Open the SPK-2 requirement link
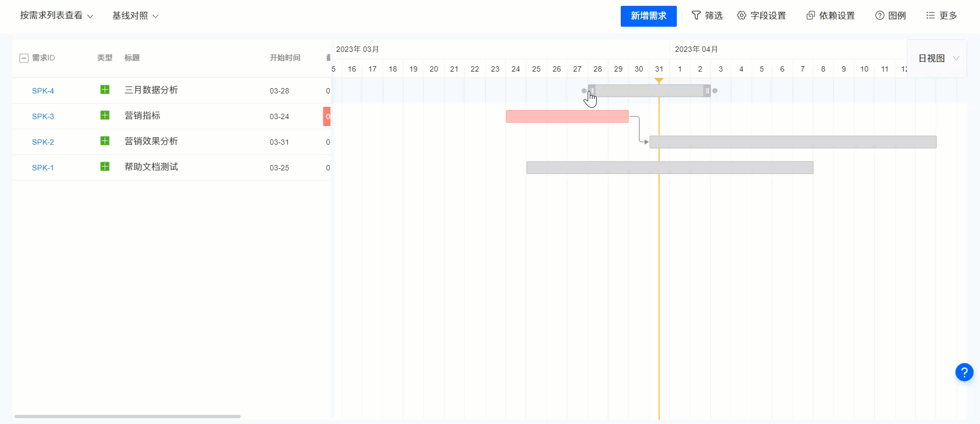This screenshot has height=424, width=980. click(43, 142)
